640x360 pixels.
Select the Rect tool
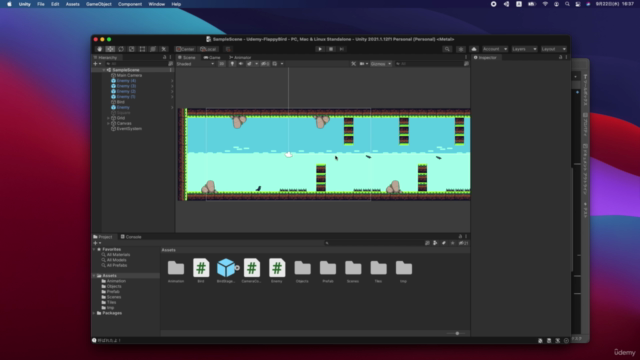142,49
